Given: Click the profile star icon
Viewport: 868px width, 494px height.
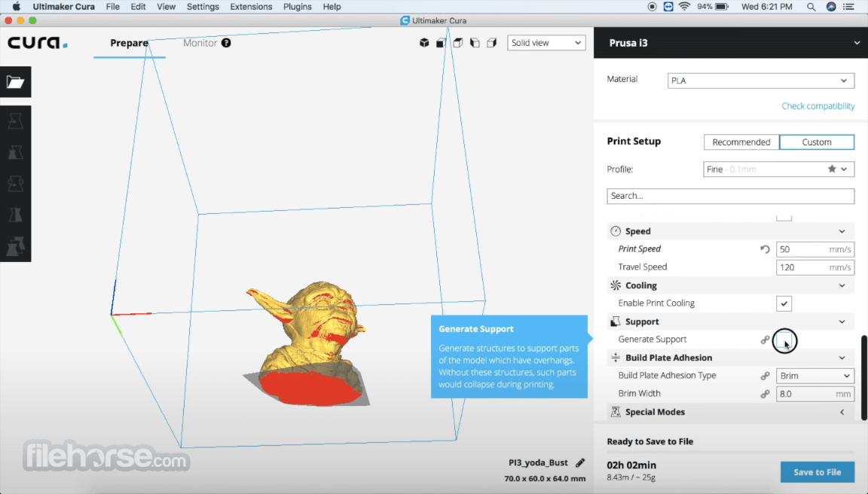Looking at the screenshot, I should coord(832,169).
